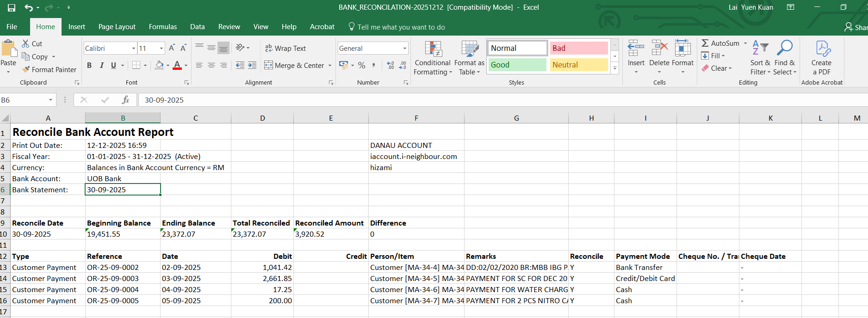
Task: Click the Insert Function fx icon
Action: pyautogui.click(x=125, y=100)
